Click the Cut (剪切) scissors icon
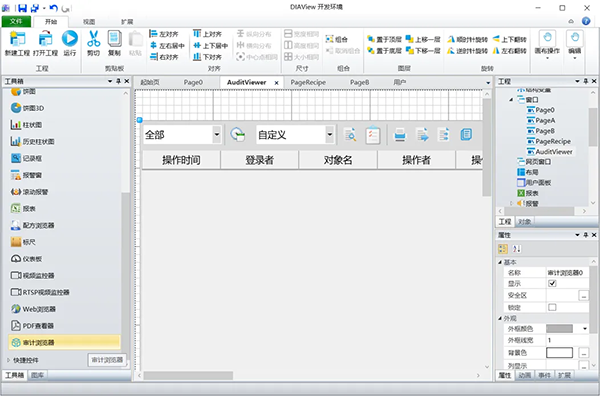600x396 pixels. click(x=93, y=39)
